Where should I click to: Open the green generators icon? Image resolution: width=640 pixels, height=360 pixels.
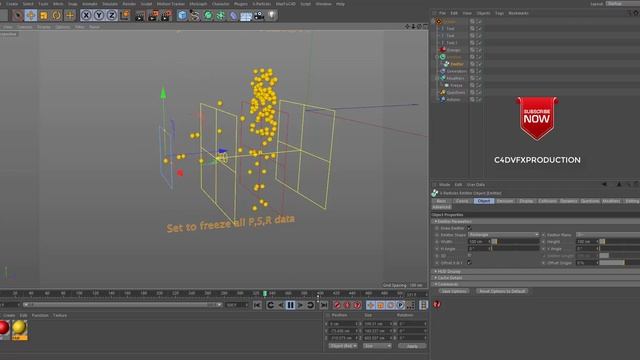coord(208,16)
